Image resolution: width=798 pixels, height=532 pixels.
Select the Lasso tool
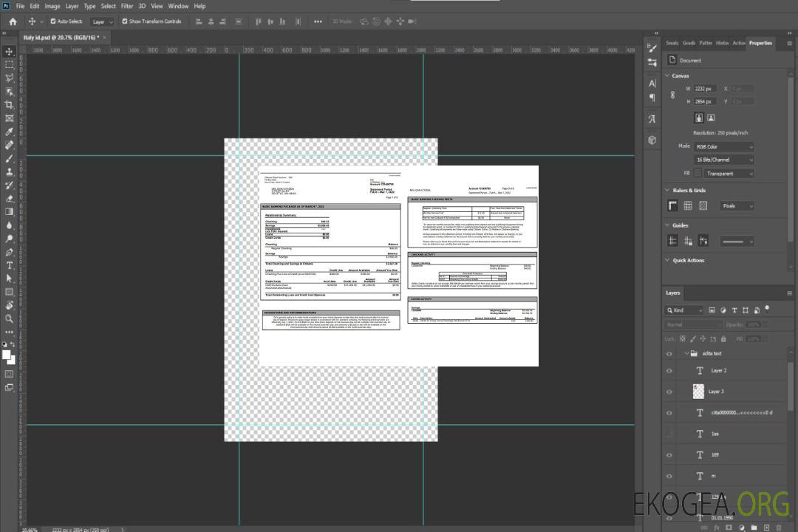click(x=10, y=78)
